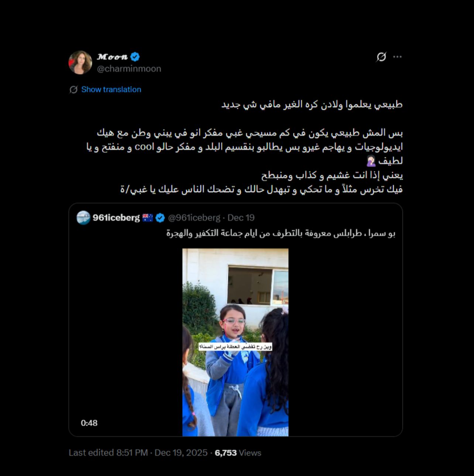Open the Grok icon beside the three dots
Image resolution: width=474 pixels, height=476 pixels.
coord(381,57)
